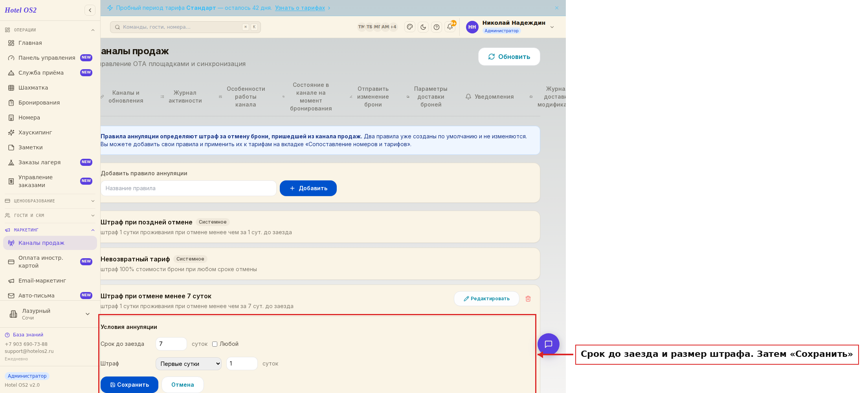Click the Редактировать button
Screen dimensions: 868x393
tap(486, 299)
